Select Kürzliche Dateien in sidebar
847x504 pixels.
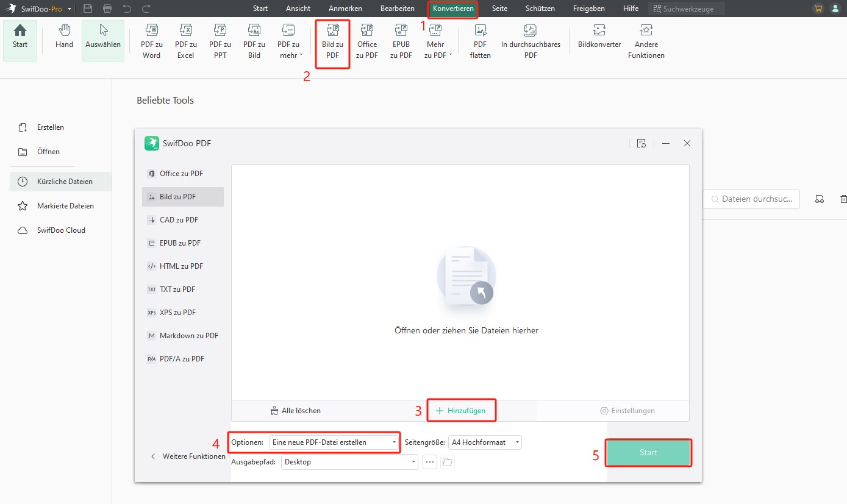60,182
